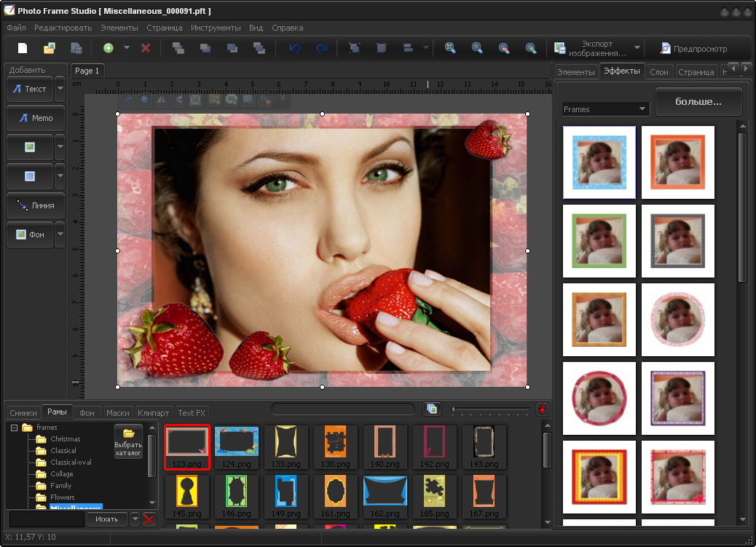Save the project using the toolbar icon
The width and height of the screenshot is (756, 547).
(76, 48)
